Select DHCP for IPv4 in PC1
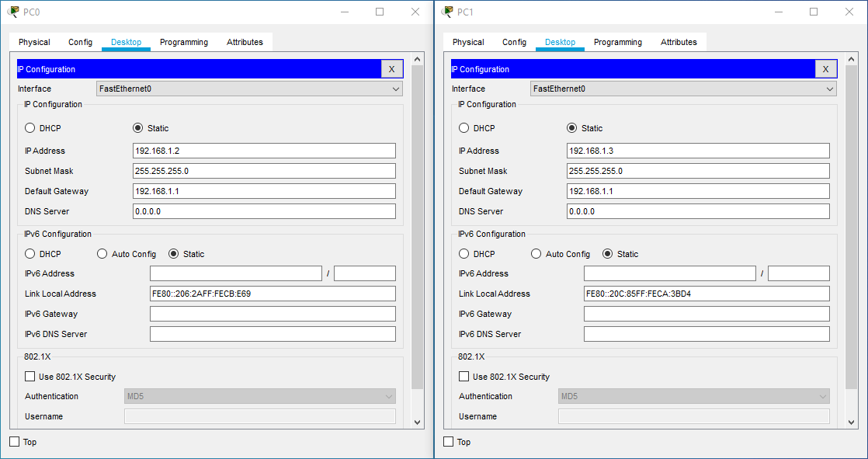Screen dimensions: 868x459 (x=464, y=128)
